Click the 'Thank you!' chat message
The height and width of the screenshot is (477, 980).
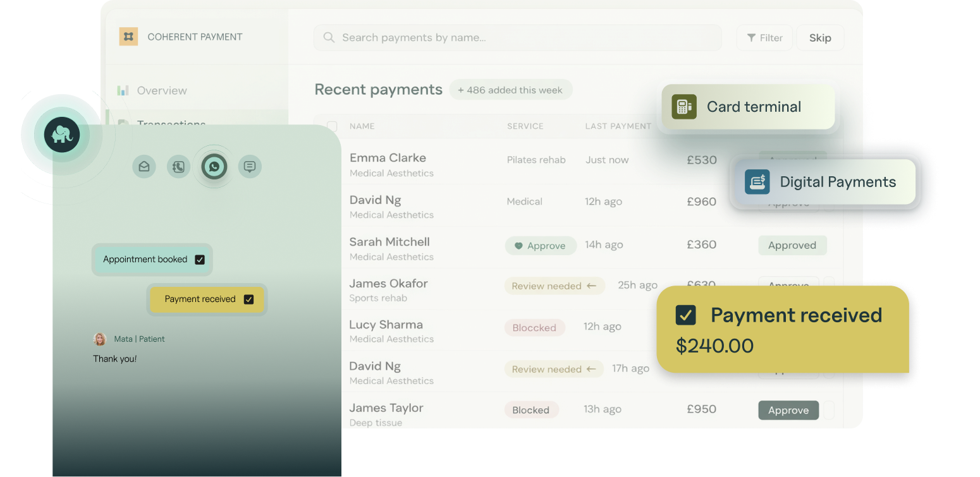(115, 359)
